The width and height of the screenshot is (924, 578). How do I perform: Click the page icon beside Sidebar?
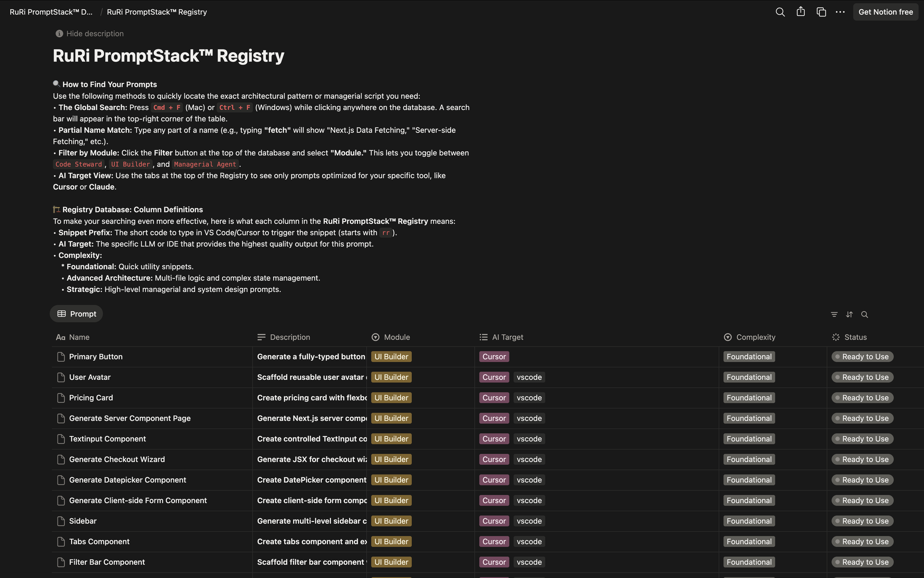61,521
